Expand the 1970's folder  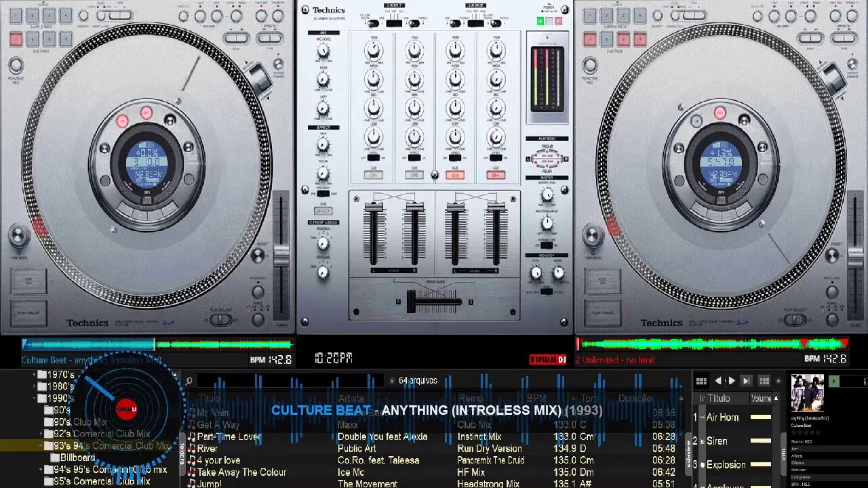(x=35, y=374)
